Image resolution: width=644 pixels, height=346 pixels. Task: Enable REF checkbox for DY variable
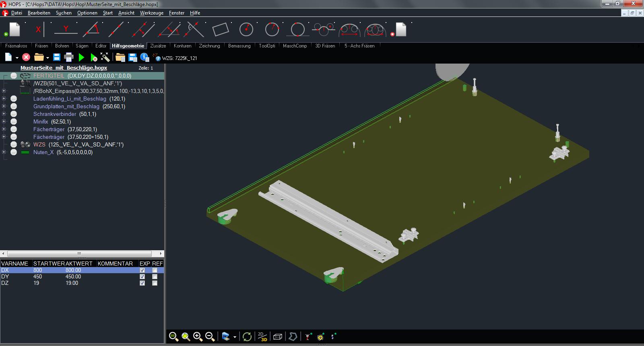coord(155,277)
